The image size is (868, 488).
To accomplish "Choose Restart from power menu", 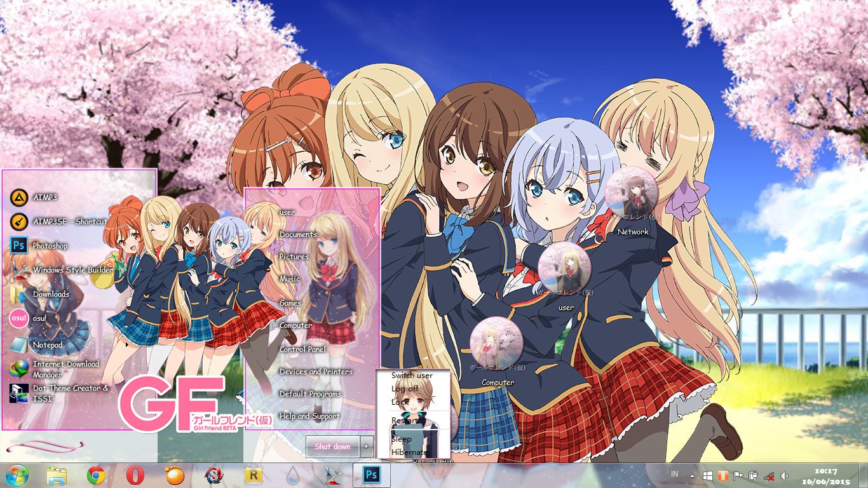I will click(x=404, y=421).
